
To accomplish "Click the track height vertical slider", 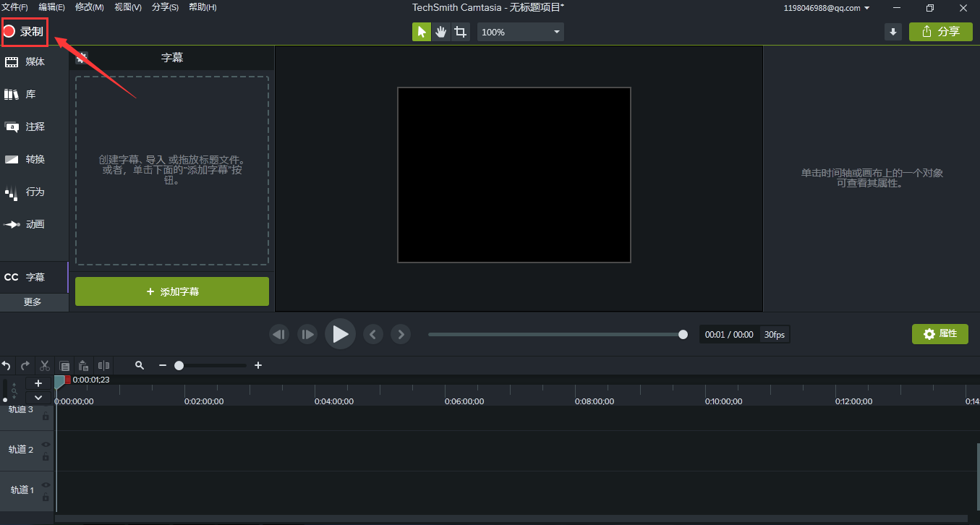I will pos(5,391).
